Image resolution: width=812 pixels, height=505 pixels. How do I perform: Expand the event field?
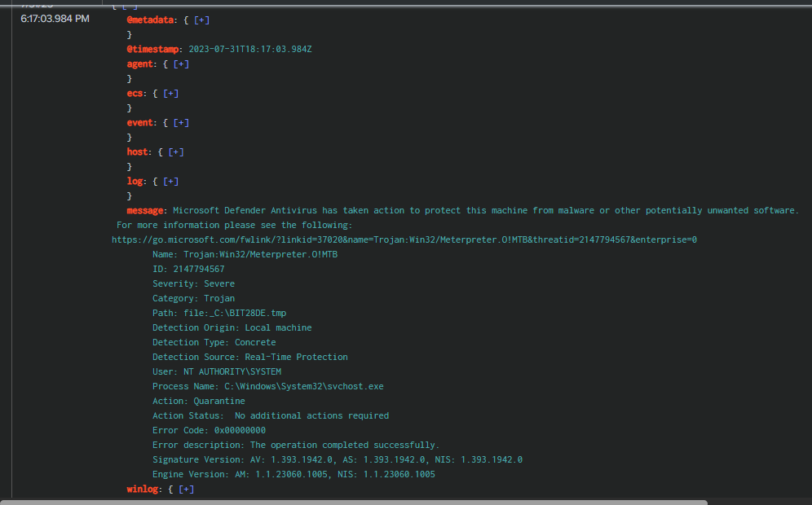181,123
